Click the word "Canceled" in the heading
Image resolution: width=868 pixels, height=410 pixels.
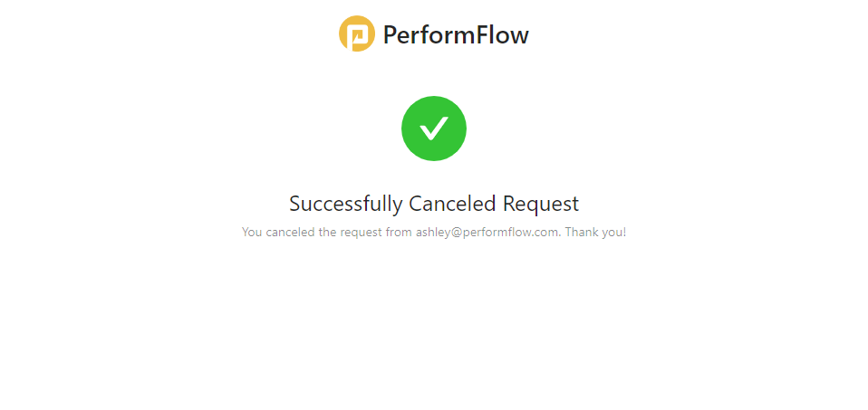tap(453, 204)
